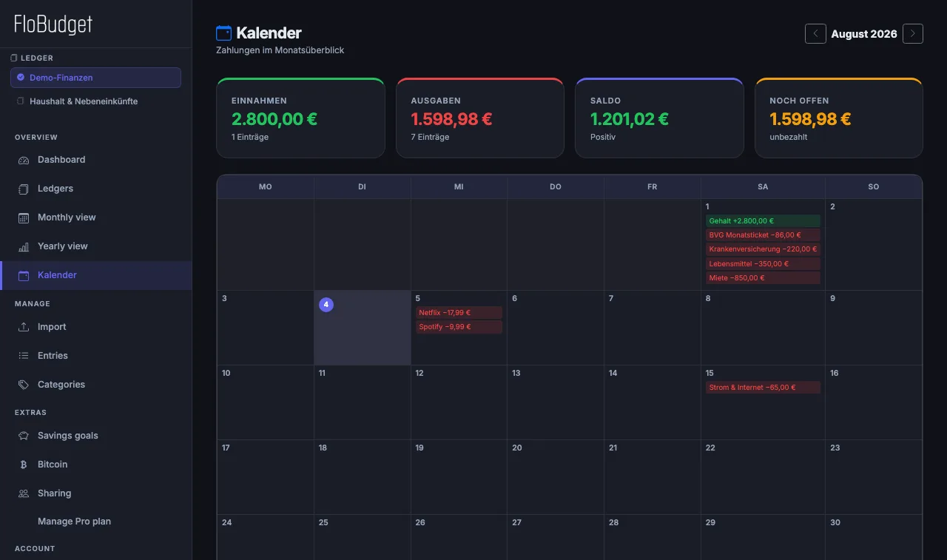The width and height of the screenshot is (947, 560).
Task: Open the Savings goals page
Action: (96, 436)
